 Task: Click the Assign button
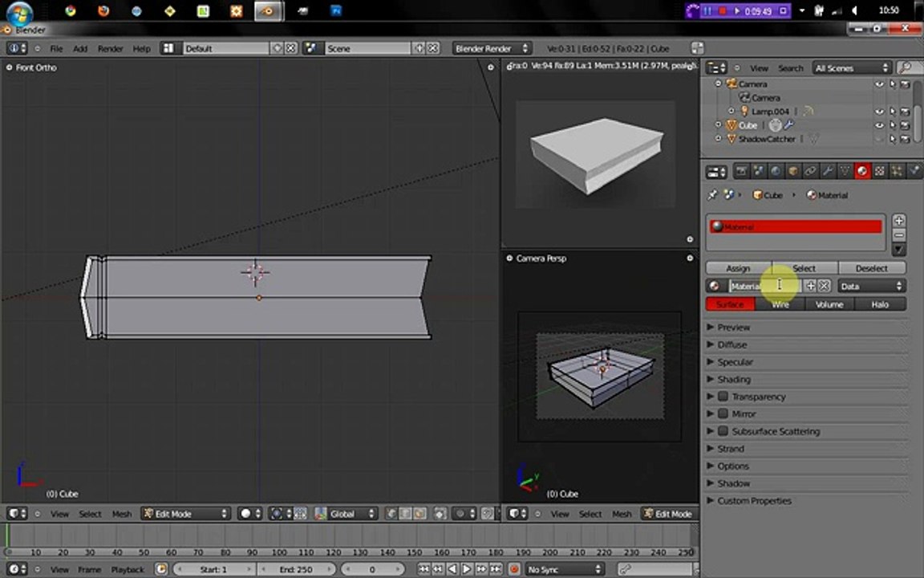tap(739, 268)
